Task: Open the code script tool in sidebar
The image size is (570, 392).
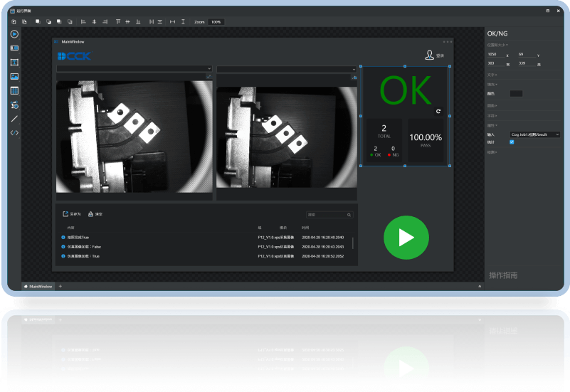Action: 14,132
